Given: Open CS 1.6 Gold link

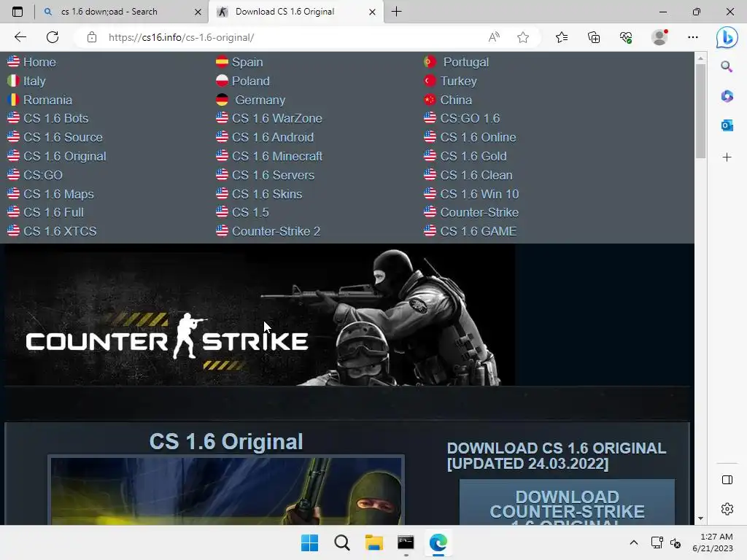Looking at the screenshot, I should coord(473,156).
